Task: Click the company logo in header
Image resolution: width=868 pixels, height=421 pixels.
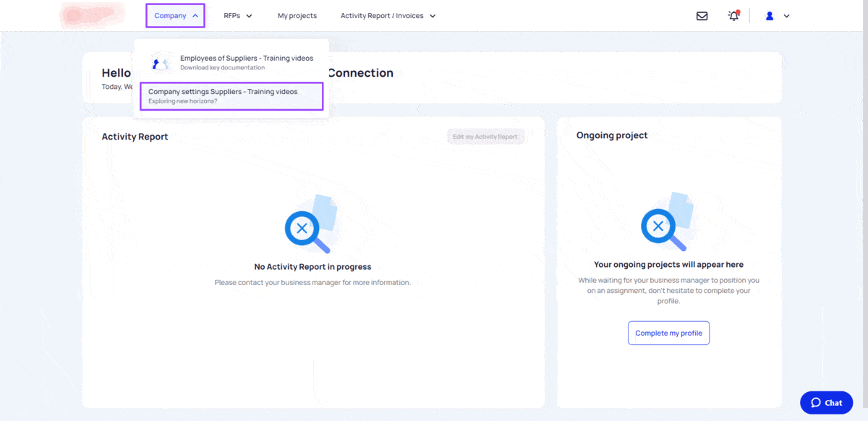Action: (x=92, y=15)
